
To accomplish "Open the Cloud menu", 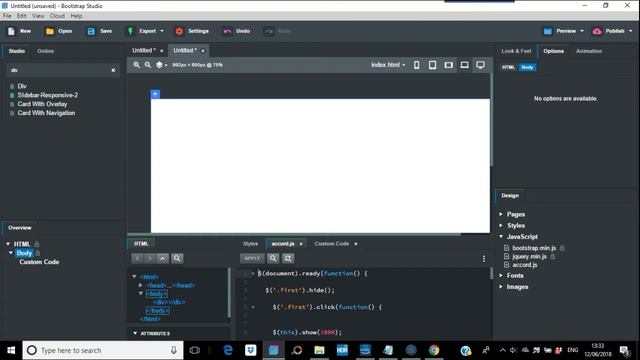I will (58, 16).
